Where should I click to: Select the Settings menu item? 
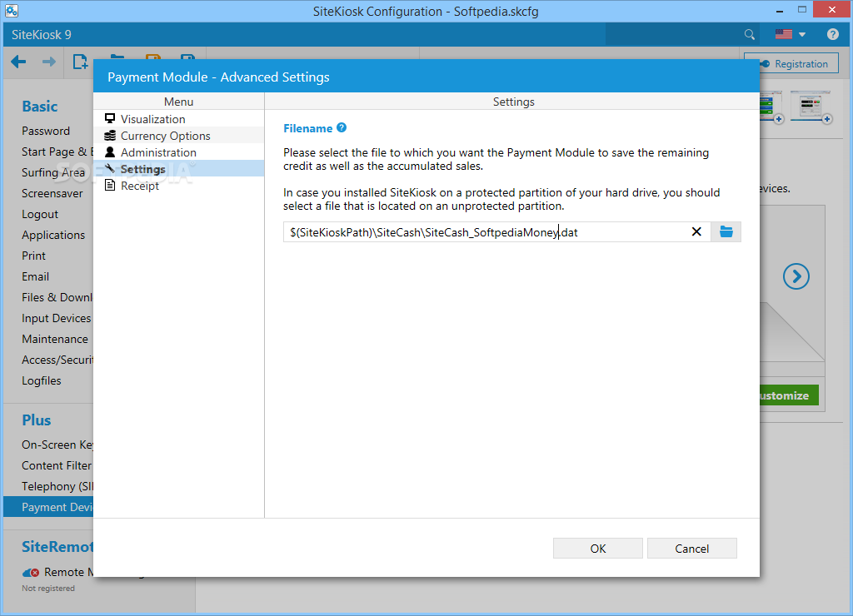[x=178, y=169]
